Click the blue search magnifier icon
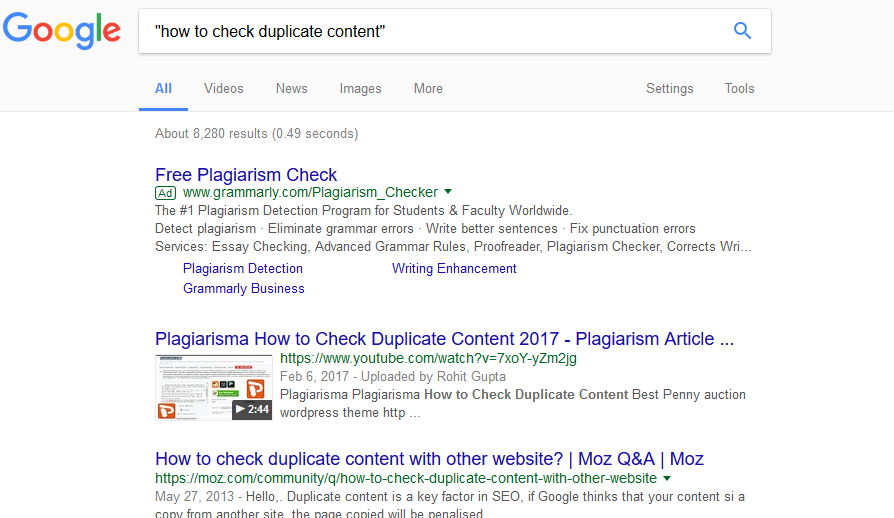The width and height of the screenshot is (894, 518). [742, 31]
